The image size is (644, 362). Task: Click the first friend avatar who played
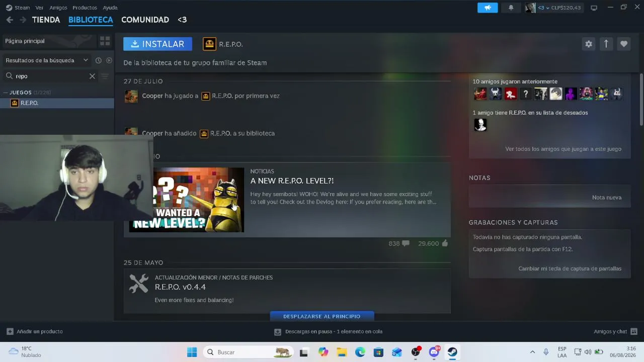point(480,94)
